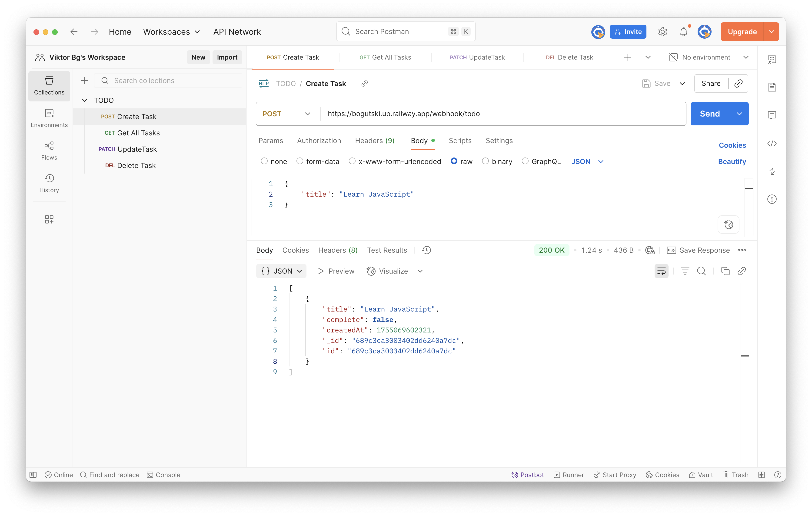Click the response search magnifier icon
Image resolution: width=812 pixels, height=516 pixels.
pyautogui.click(x=701, y=271)
